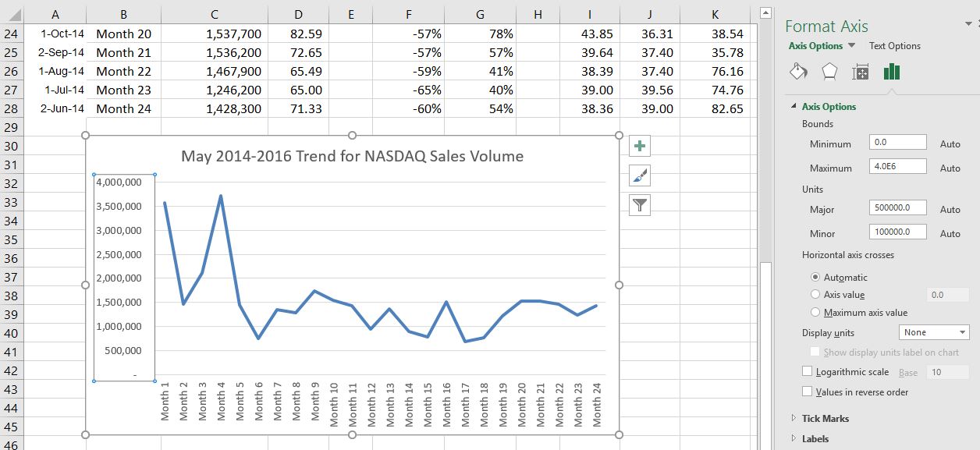Open the Display units dropdown

[x=934, y=333]
